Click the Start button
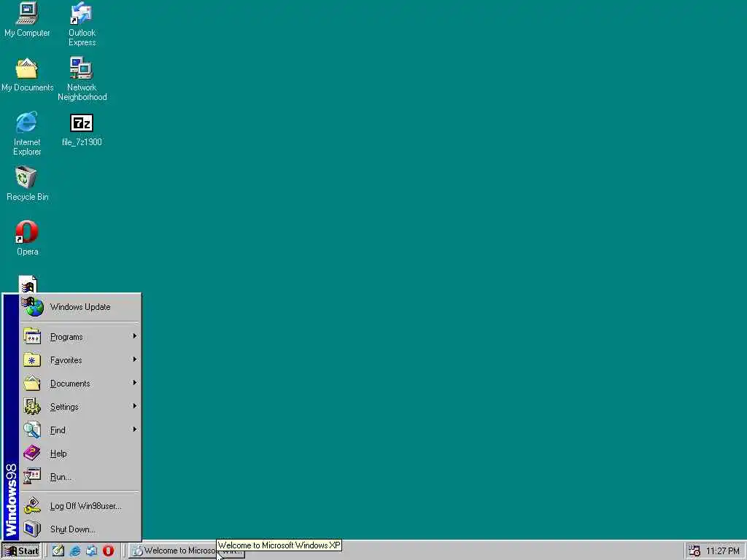Image resolution: width=747 pixels, height=560 pixels. click(x=21, y=551)
